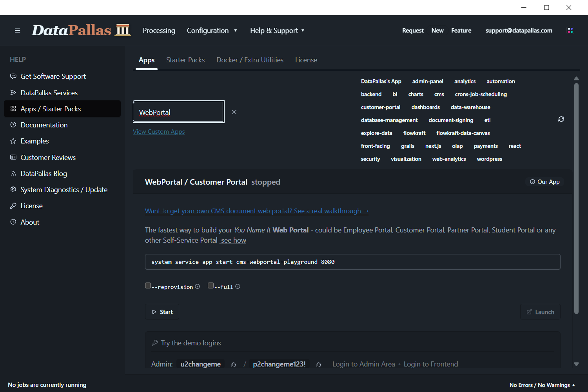This screenshot has width=588, height=392.
Task: Filter by the analytics tag
Action: click(x=465, y=82)
